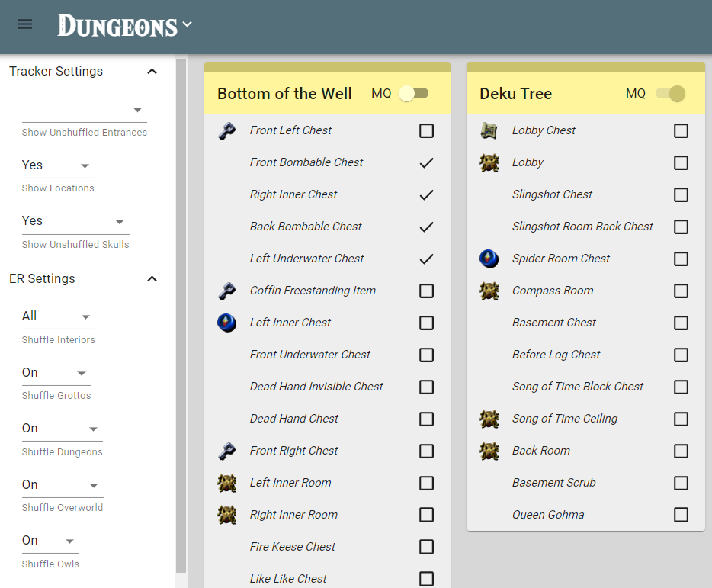
Task: Click the map icon beside Lobby Chest
Action: 489,131
